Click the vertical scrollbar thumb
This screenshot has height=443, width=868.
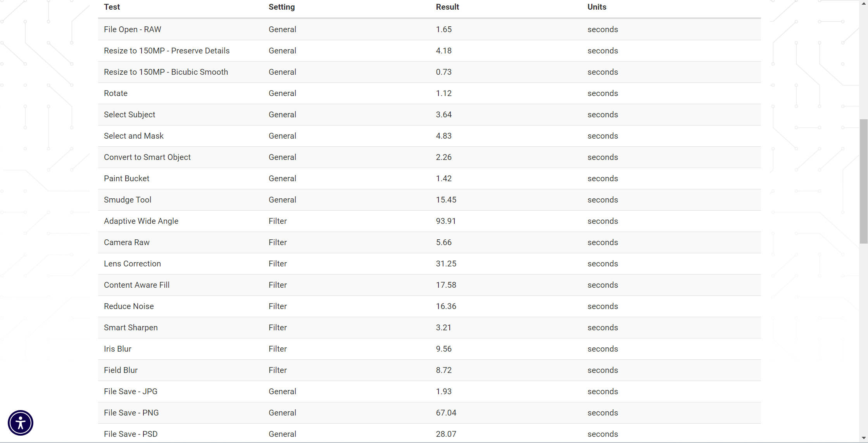[863, 181]
